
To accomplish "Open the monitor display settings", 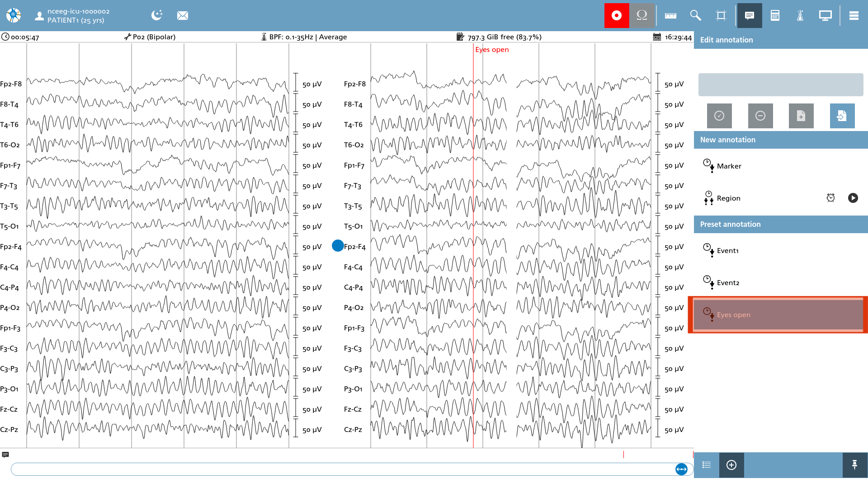I will (826, 15).
